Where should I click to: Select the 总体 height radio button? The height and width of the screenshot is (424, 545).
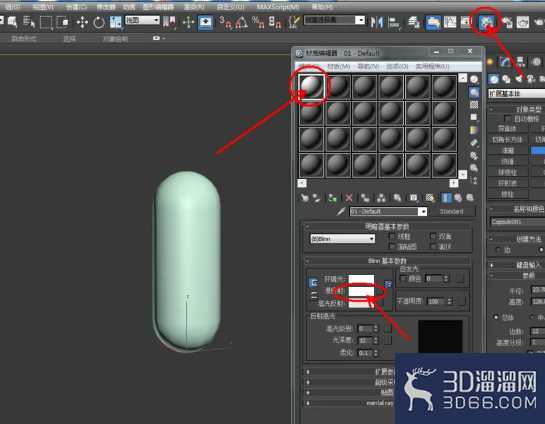(x=496, y=317)
